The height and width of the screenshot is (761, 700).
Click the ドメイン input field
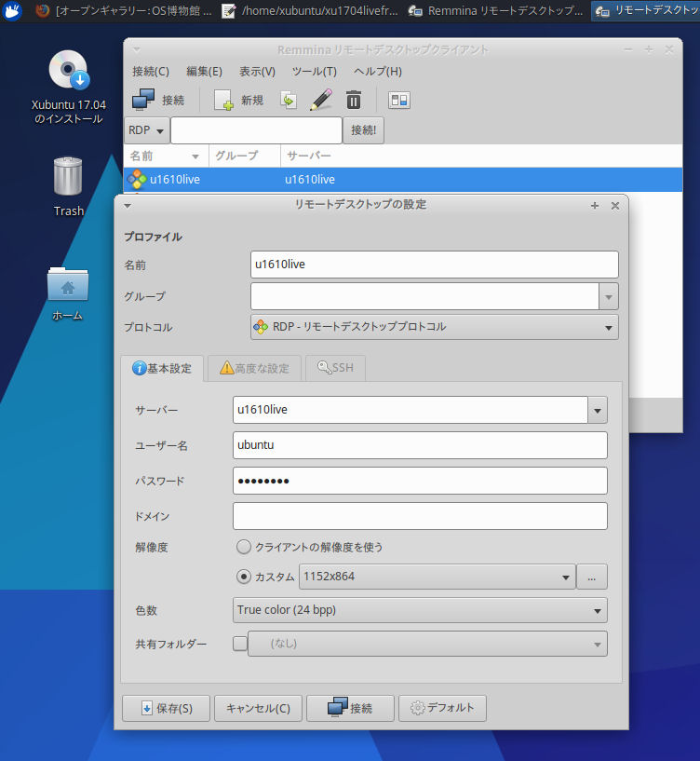[420, 516]
